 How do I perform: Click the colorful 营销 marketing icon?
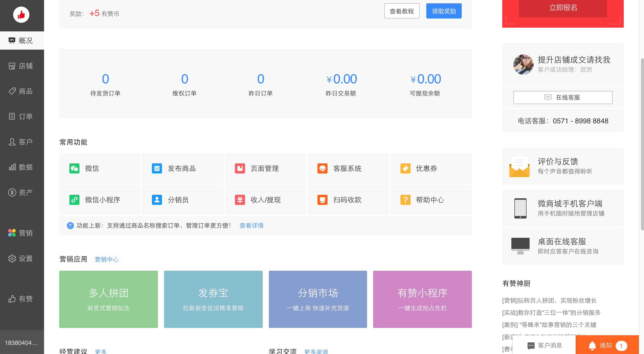point(12,233)
